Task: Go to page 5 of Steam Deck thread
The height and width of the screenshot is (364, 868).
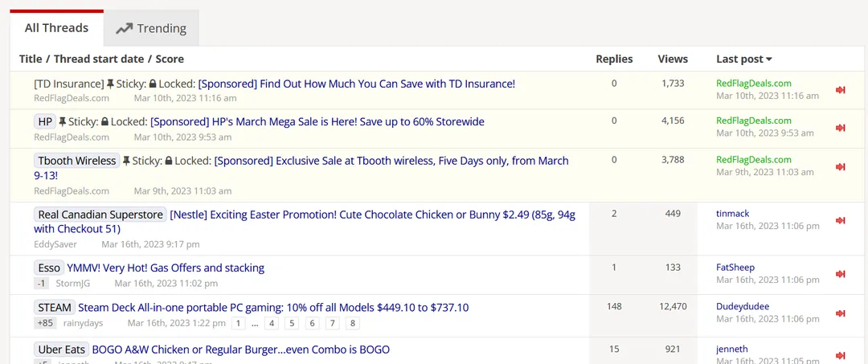Action: click(x=292, y=323)
